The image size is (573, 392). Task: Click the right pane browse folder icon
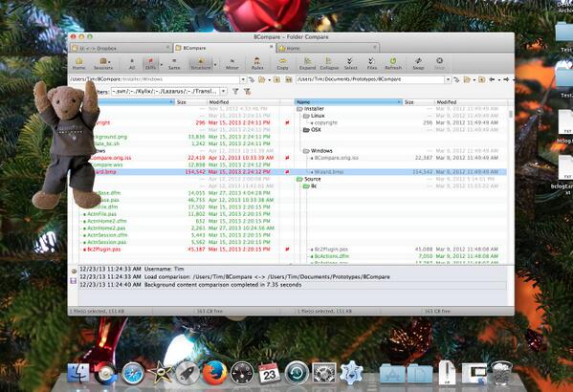[467, 79]
